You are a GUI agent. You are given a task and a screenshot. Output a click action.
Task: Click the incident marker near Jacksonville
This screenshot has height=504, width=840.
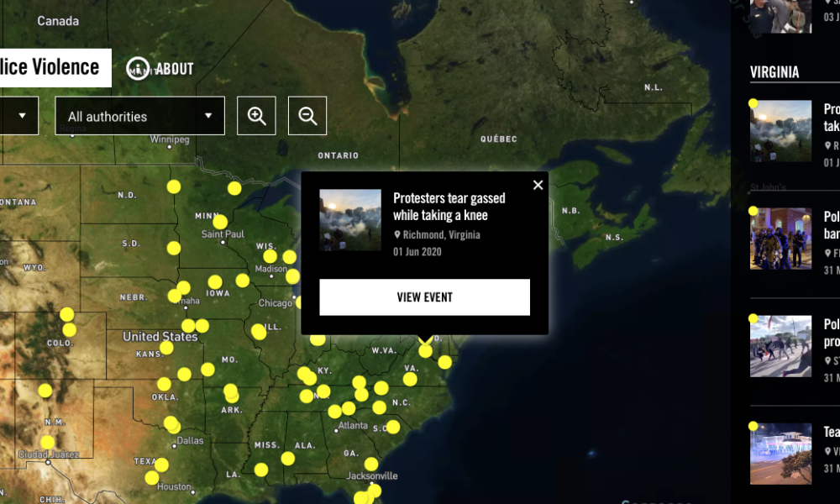370,465
